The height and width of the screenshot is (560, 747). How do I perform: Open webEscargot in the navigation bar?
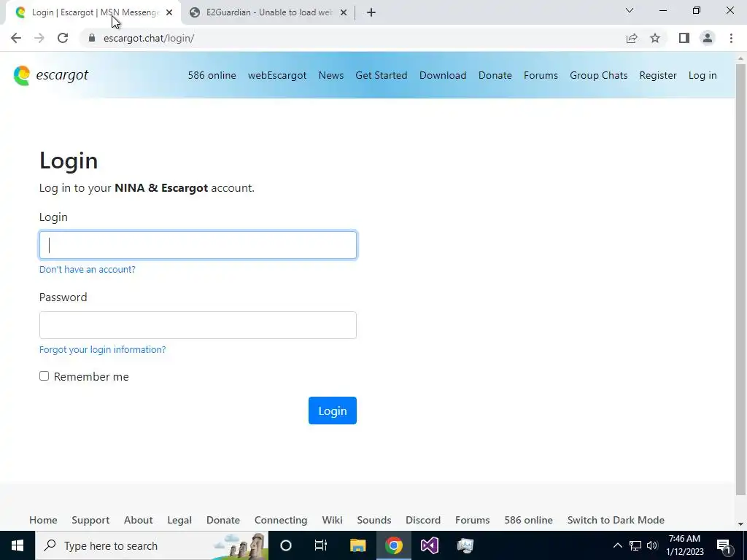click(277, 75)
